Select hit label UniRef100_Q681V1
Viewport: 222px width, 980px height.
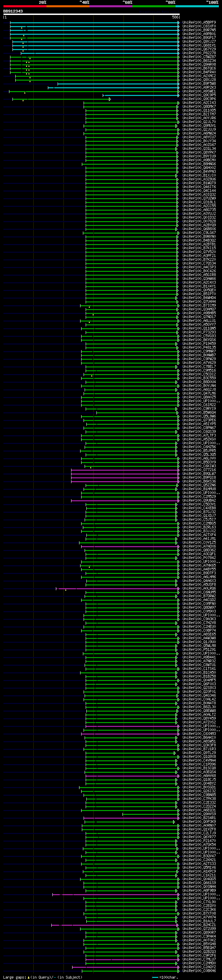click(199, 45)
